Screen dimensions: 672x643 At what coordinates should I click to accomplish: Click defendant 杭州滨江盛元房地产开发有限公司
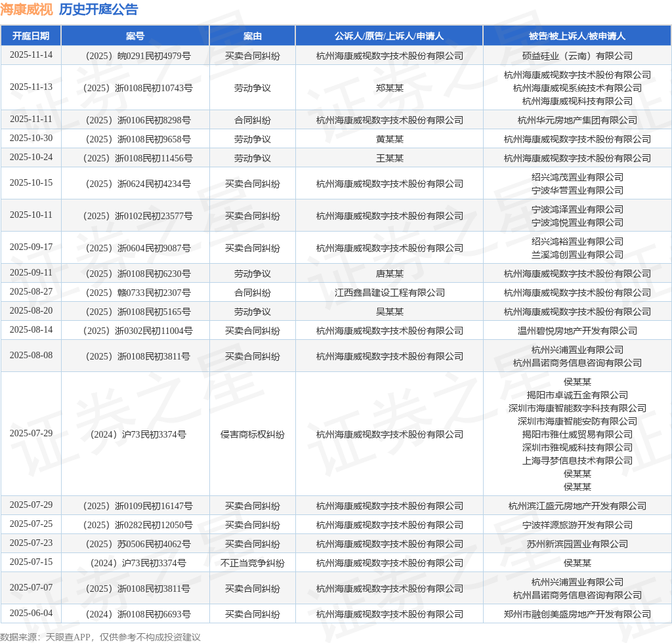tap(577, 506)
